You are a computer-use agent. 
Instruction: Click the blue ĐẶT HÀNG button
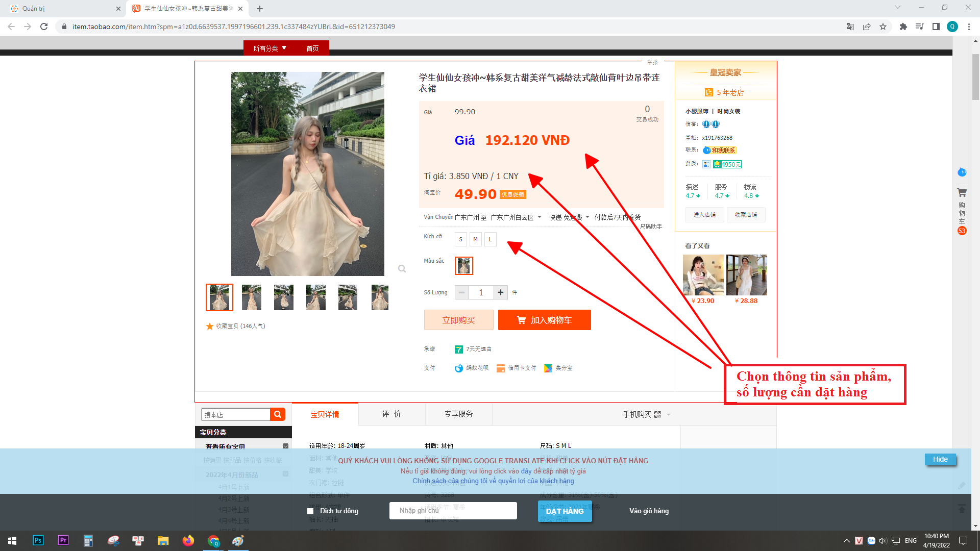pos(565,511)
